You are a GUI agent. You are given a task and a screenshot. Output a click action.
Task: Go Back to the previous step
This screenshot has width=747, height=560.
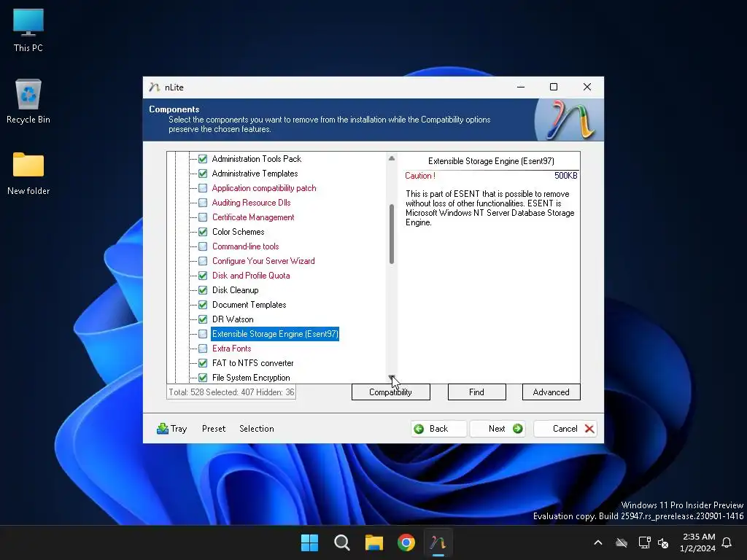pos(438,429)
